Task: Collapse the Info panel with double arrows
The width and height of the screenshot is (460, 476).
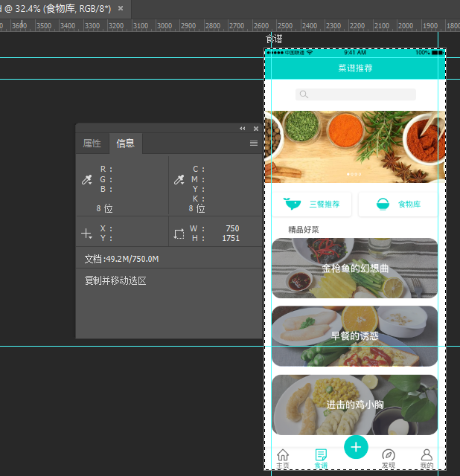Action: pyautogui.click(x=242, y=129)
